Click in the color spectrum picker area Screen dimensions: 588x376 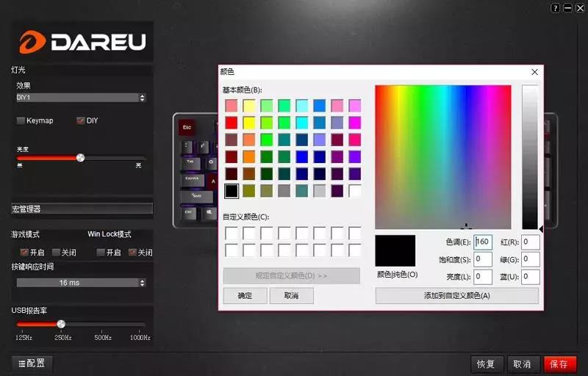coord(443,157)
